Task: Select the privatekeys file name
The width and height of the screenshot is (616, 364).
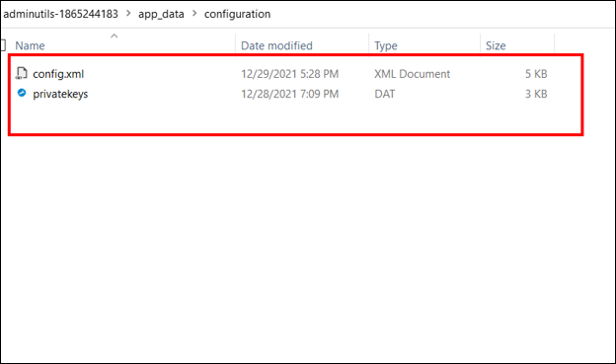Action: (60, 95)
